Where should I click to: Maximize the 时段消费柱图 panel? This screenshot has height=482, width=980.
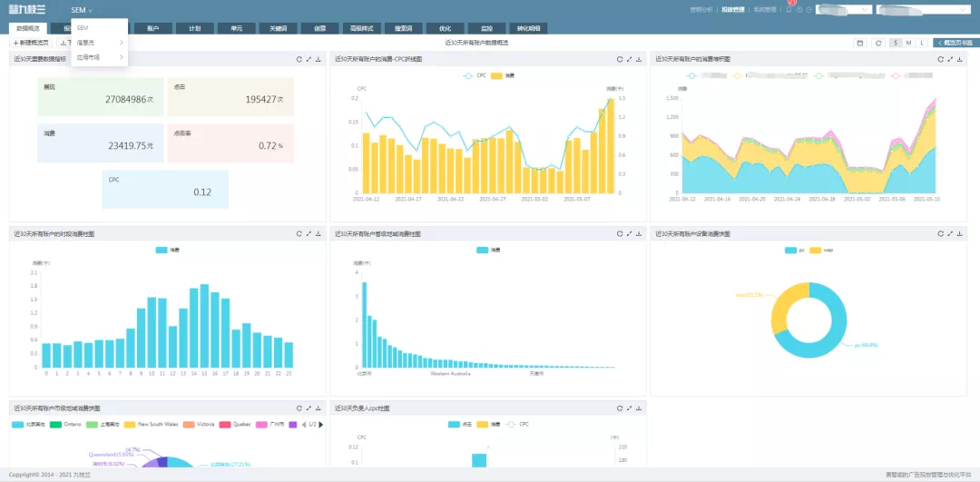(309, 233)
